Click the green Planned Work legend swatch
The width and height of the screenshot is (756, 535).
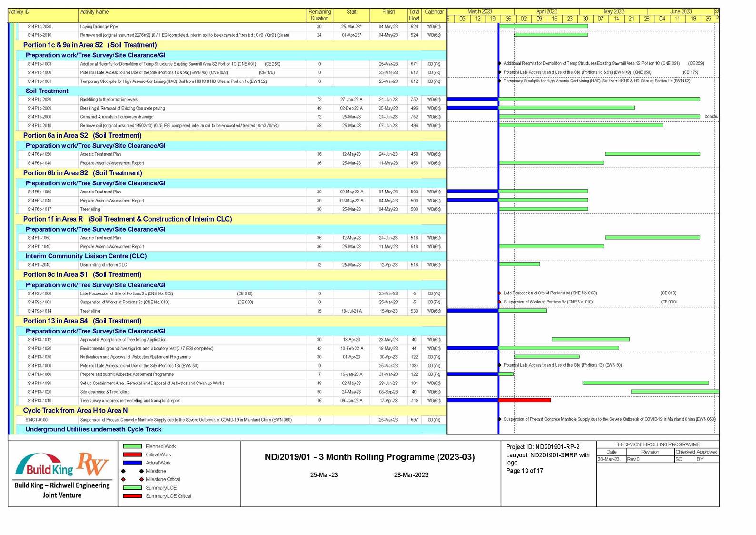(132, 446)
